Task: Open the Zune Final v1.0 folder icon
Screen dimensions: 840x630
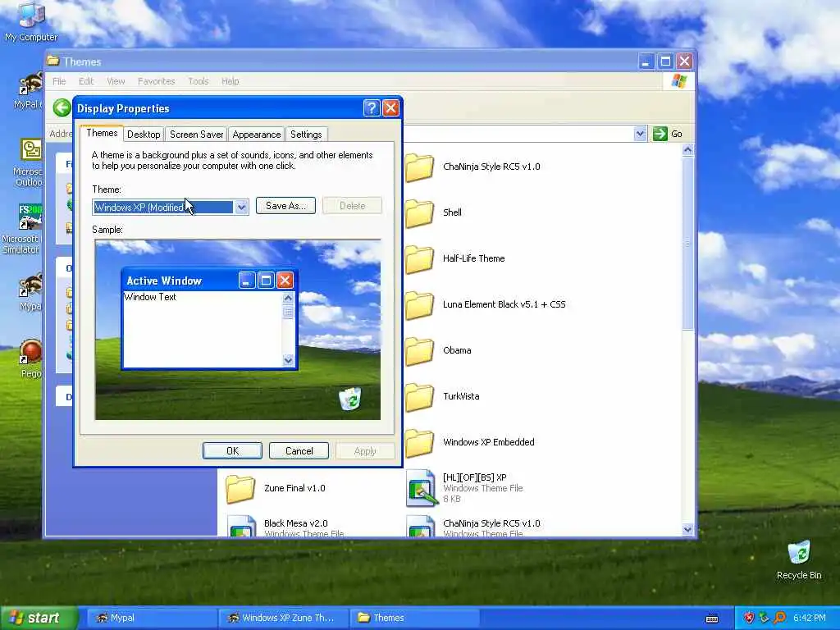Action: 240,489
